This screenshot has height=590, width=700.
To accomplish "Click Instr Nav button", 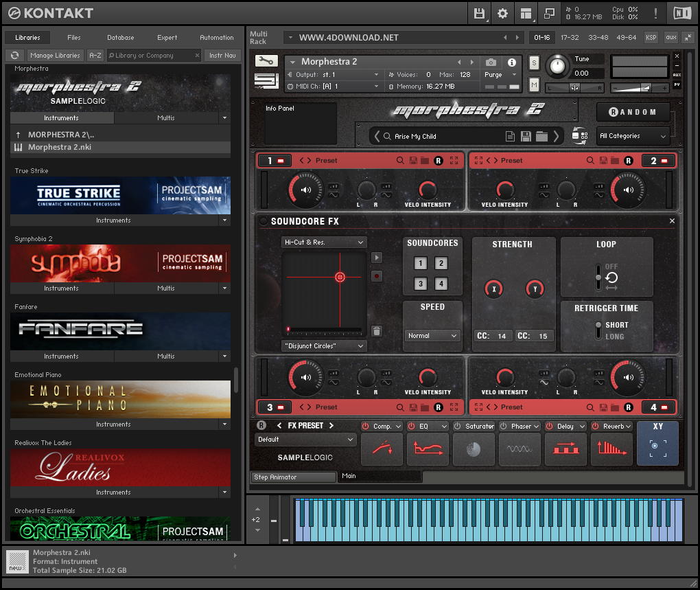I will [x=222, y=56].
